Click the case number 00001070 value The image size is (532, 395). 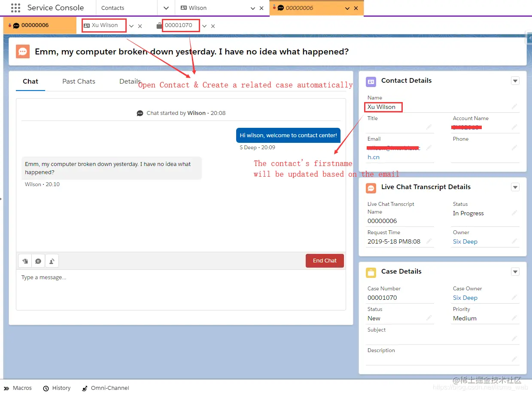click(x=382, y=298)
